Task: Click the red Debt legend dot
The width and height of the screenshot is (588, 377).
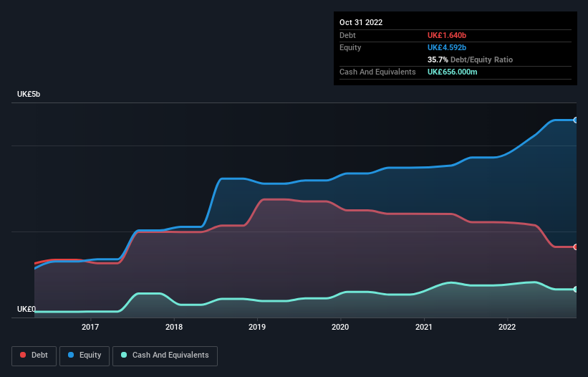Action: [23, 355]
